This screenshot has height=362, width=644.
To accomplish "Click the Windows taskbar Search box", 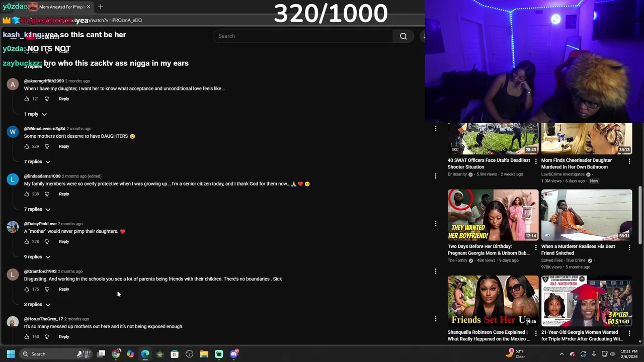I will (55, 354).
